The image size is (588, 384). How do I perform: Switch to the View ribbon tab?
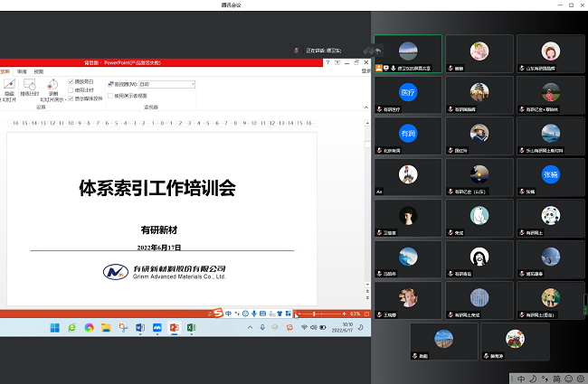point(38,70)
